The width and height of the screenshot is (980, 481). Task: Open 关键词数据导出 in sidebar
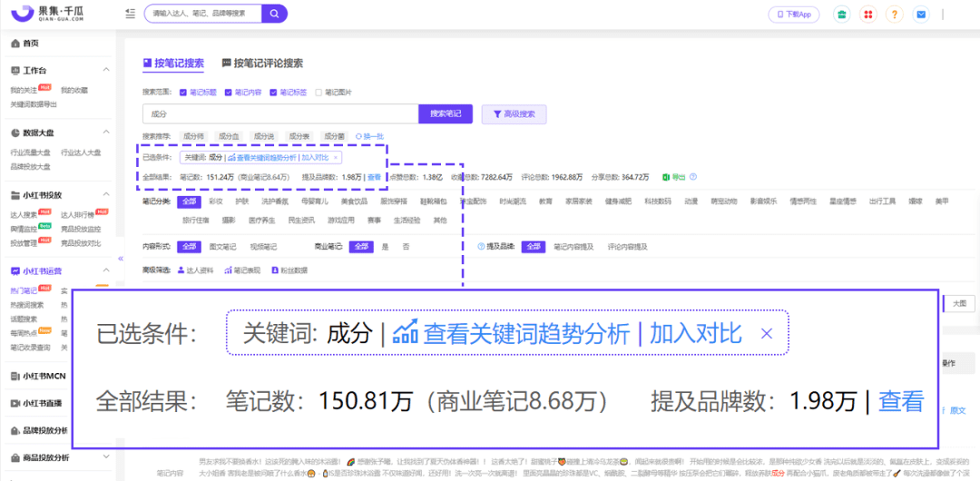tap(34, 104)
